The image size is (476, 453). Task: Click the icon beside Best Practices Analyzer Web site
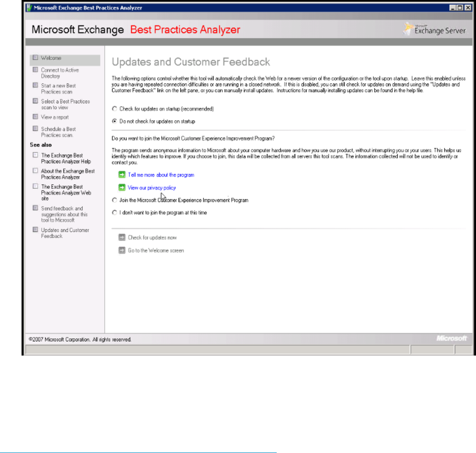[36, 186]
